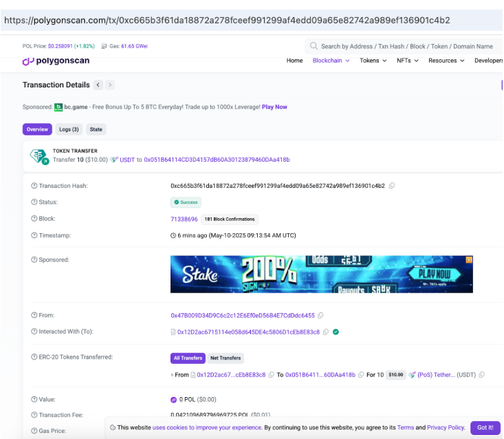Go to next transaction arrow
504x439 pixels.
click(110, 85)
